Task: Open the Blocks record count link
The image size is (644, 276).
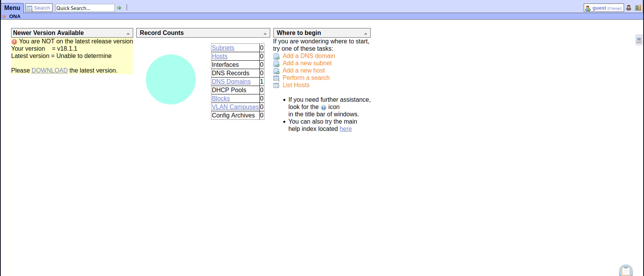Action: (x=221, y=98)
